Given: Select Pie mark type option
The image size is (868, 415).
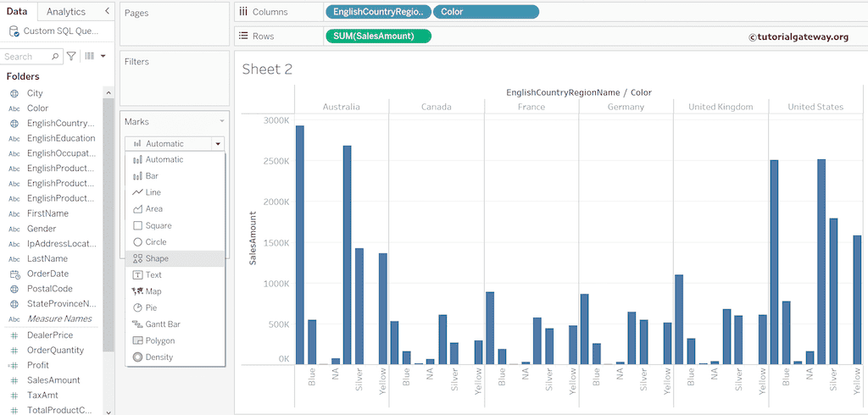Looking at the screenshot, I should (151, 307).
